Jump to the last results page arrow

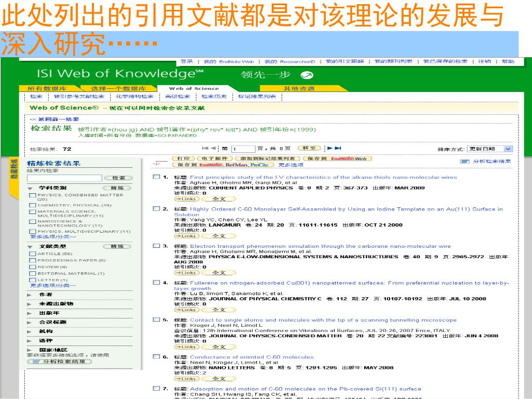pos(338,148)
